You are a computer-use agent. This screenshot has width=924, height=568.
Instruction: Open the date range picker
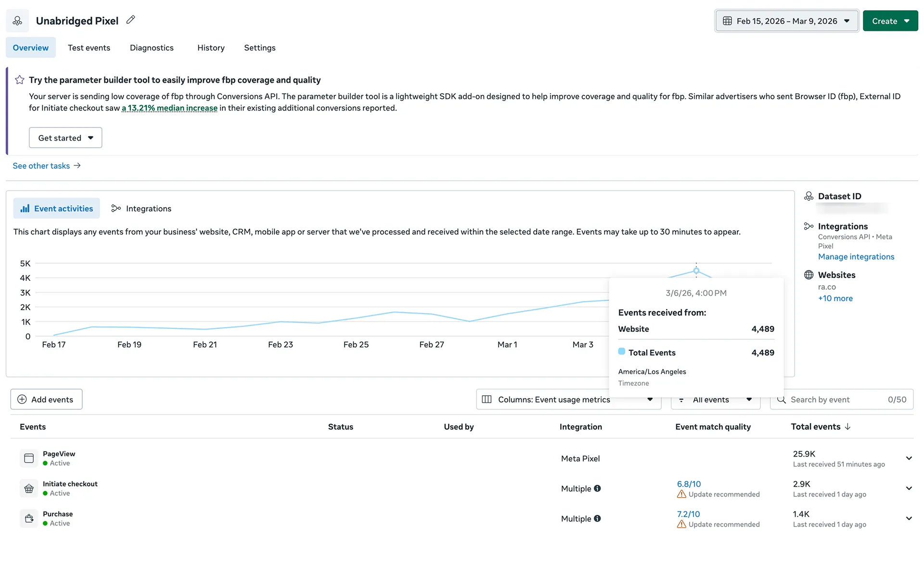click(x=786, y=21)
